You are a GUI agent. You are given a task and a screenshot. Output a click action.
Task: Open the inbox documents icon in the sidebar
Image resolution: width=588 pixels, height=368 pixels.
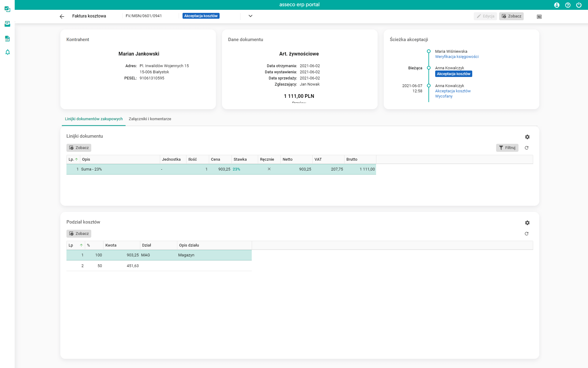(7, 24)
